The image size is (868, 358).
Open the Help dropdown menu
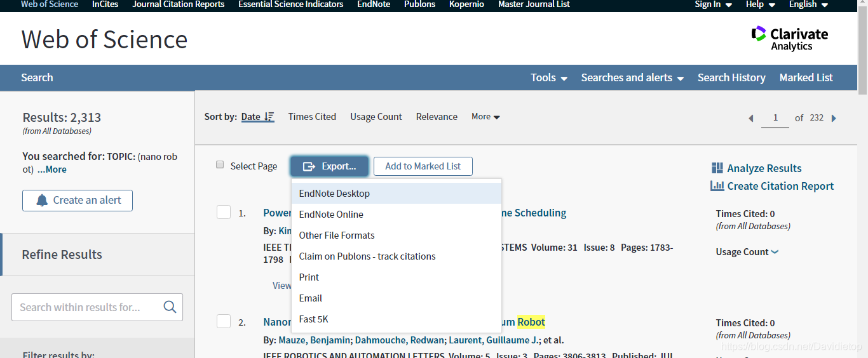click(x=761, y=4)
